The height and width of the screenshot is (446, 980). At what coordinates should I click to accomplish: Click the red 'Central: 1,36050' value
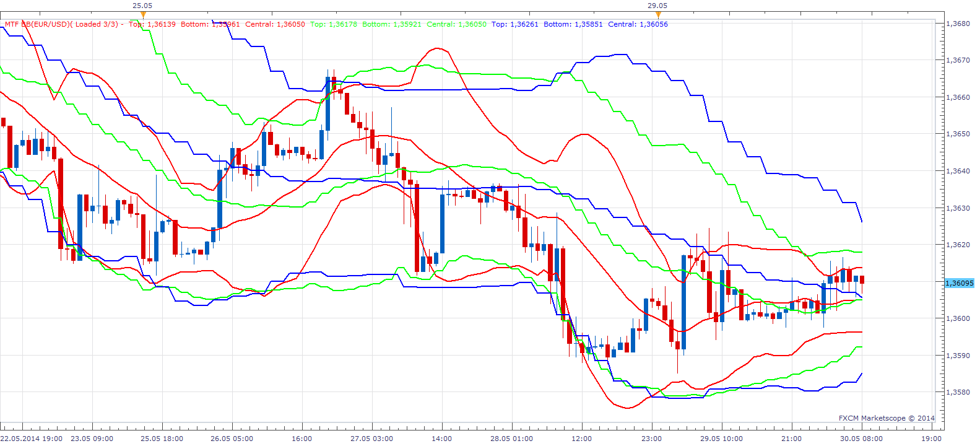click(x=275, y=24)
